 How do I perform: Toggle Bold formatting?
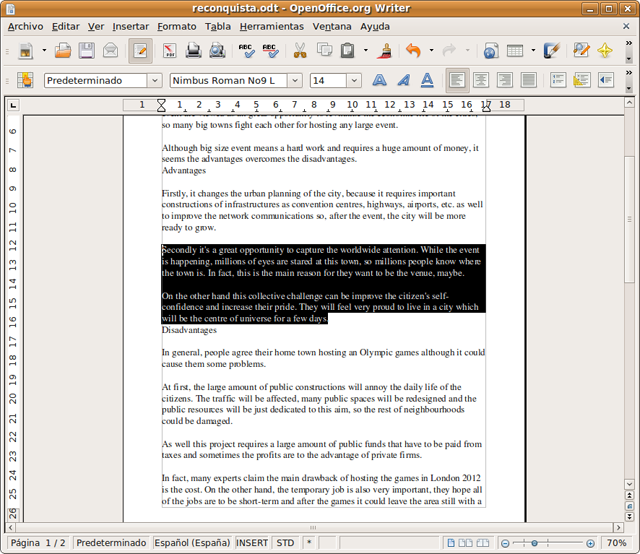coord(380,80)
